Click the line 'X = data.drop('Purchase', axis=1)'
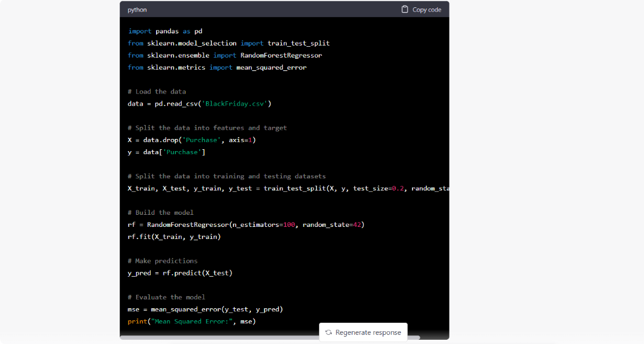644x344 pixels. click(x=192, y=140)
